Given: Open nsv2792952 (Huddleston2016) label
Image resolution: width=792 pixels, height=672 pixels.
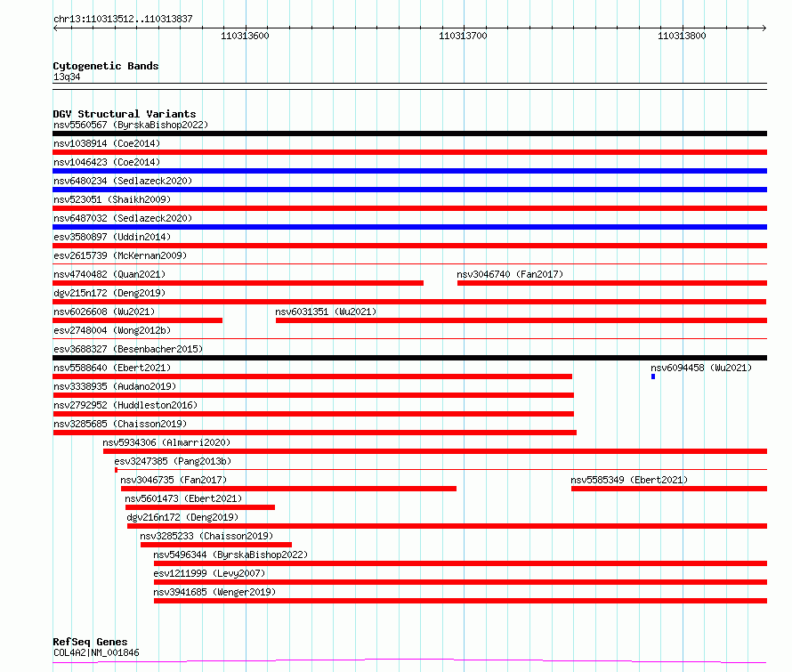Looking at the screenshot, I should [x=125, y=405].
